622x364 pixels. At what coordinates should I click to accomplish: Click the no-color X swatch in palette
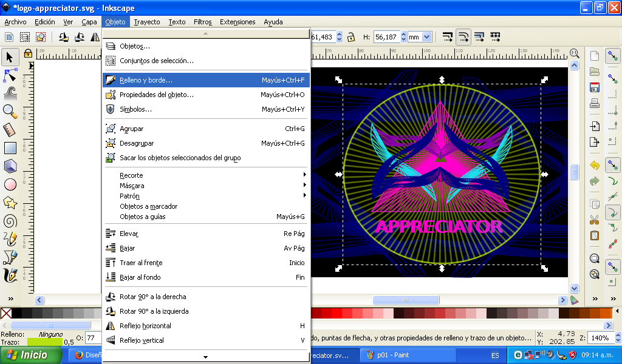6,313
